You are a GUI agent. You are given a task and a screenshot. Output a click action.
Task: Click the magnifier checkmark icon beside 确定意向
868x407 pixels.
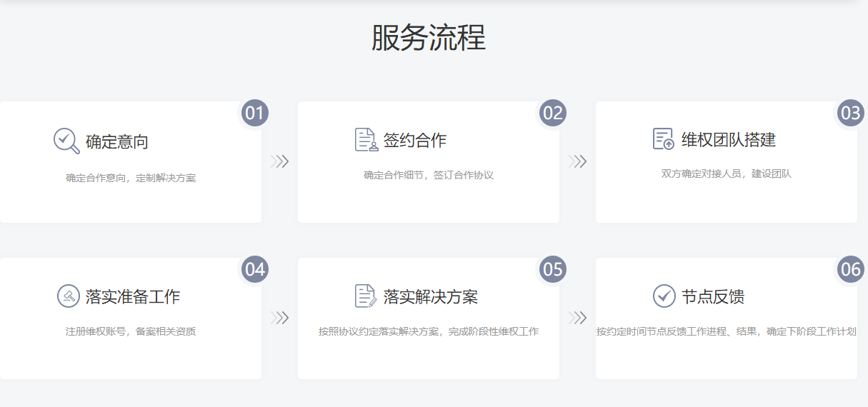pyautogui.click(x=66, y=141)
